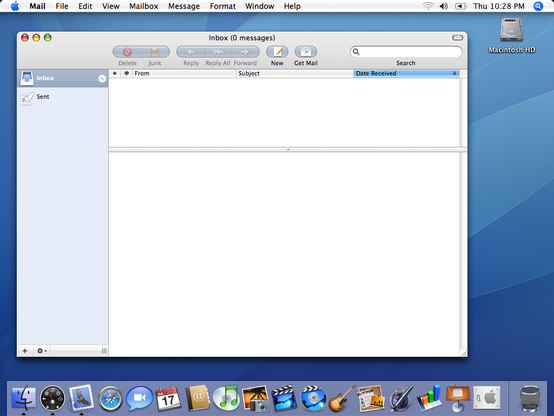This screenshot has width=554, height=416.
Task: Click the volume icon in menu bar
Action: [444, 6]
